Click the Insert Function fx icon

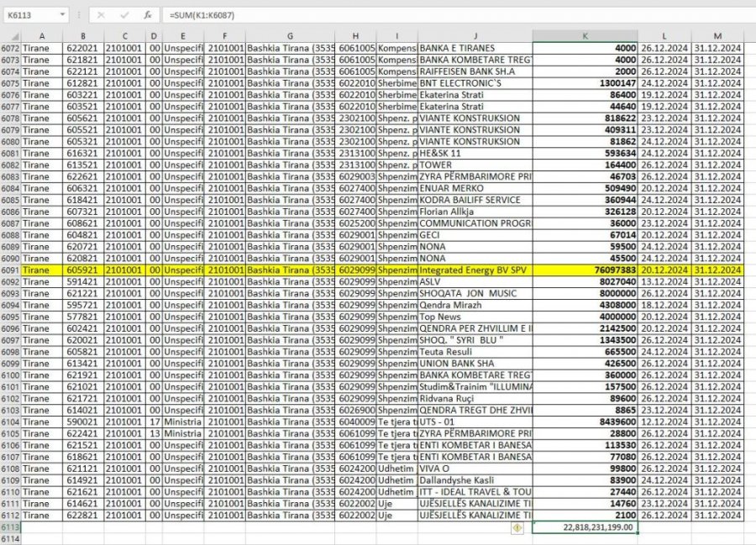(147, 15)
